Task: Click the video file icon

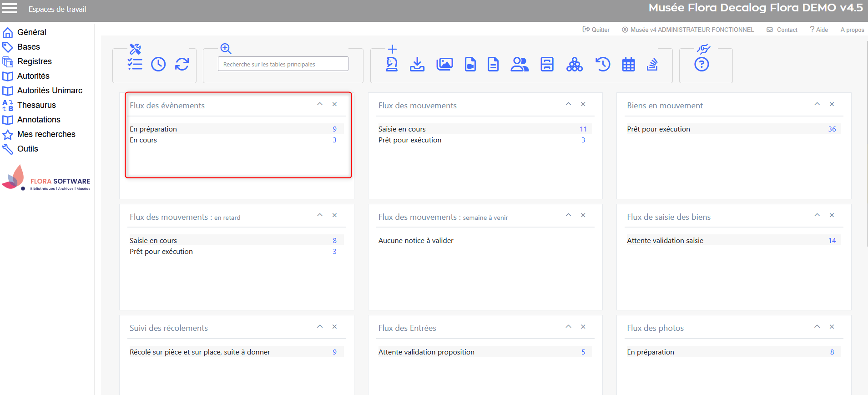Action: 470,64
